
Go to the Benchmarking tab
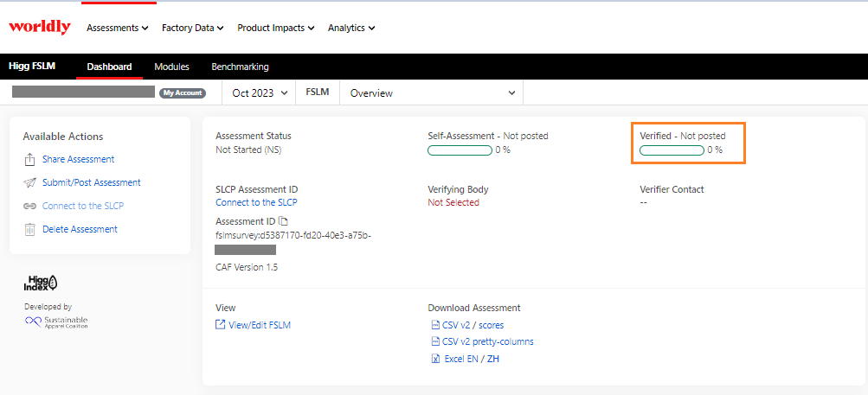click(x=240, y=67)
